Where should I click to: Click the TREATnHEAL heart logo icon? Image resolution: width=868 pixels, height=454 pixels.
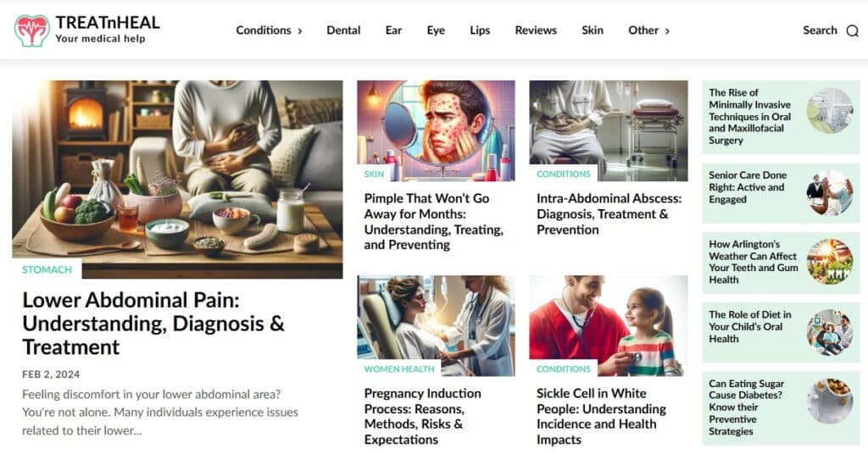pos(31,30)
